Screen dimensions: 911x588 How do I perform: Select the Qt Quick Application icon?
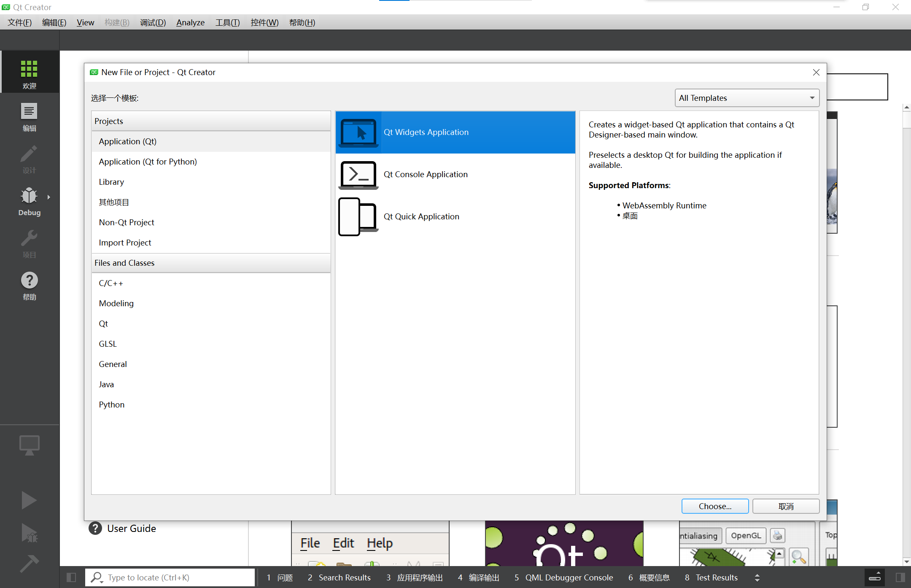358,217
